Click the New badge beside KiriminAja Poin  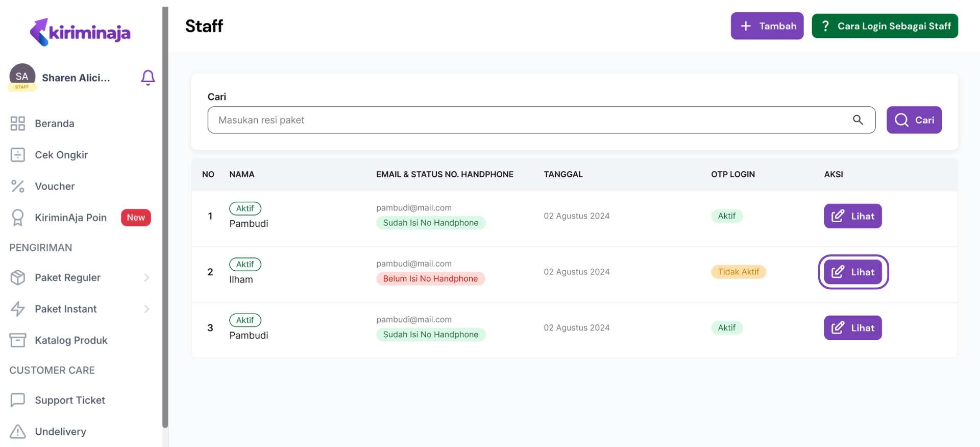[x=136, y=218]
